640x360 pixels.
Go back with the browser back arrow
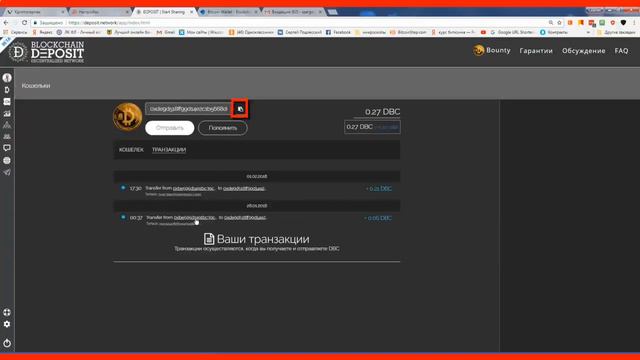coord(6,23)
